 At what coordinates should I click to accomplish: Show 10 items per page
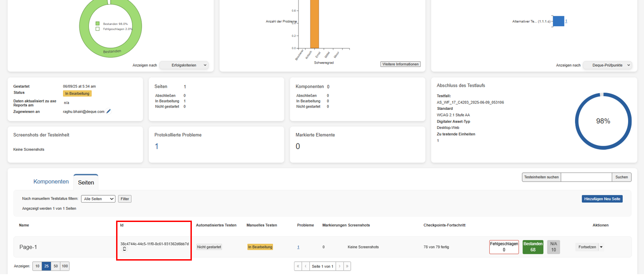pyautogui.click(x=37, y=266)
